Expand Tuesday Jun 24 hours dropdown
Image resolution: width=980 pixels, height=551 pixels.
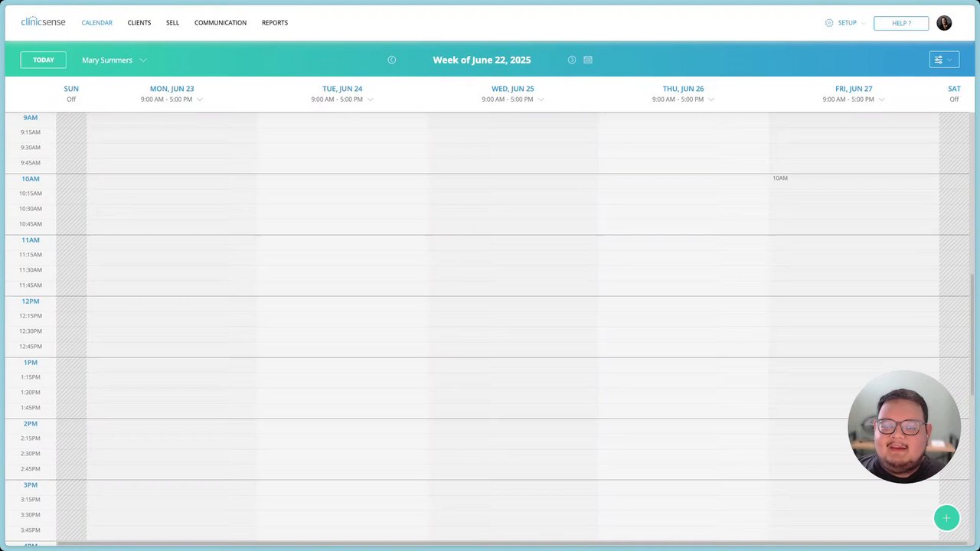tap(371, 99)
